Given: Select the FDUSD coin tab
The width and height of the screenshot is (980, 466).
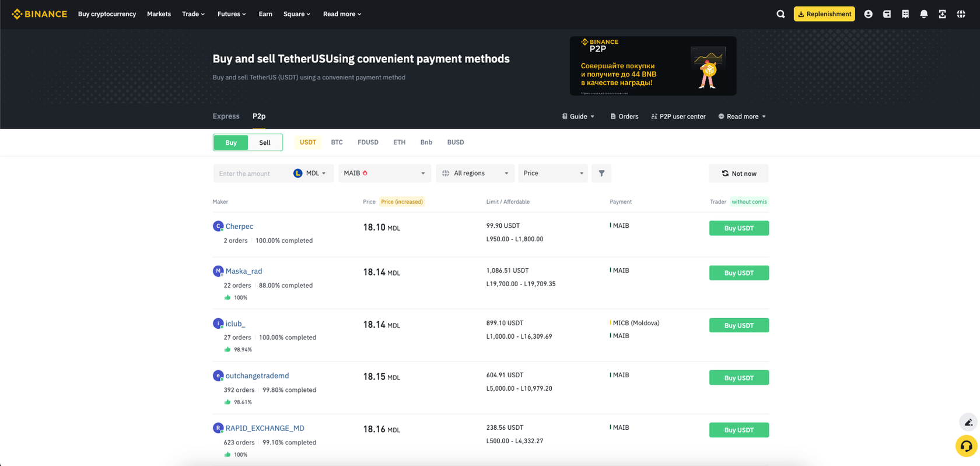Looking at the screenshot, I should (x=368, y=142).
